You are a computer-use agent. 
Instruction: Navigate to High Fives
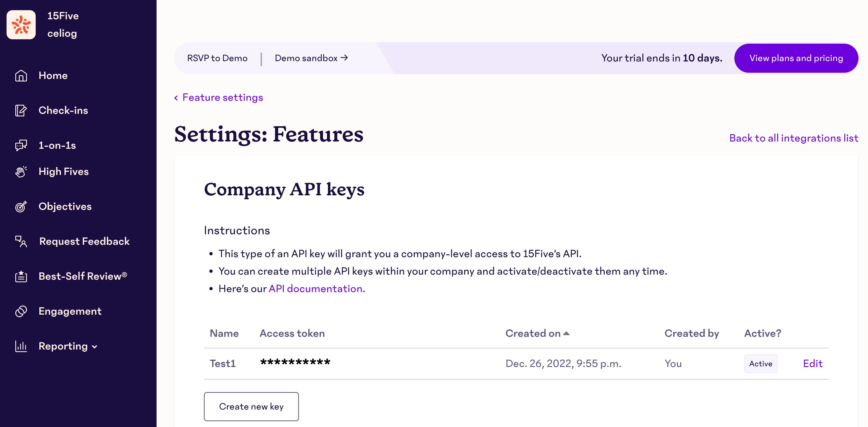[64, 172]
